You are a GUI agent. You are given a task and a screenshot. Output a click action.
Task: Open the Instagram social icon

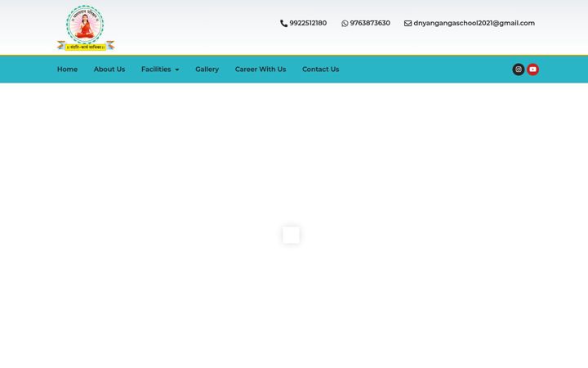click(519, 70)
